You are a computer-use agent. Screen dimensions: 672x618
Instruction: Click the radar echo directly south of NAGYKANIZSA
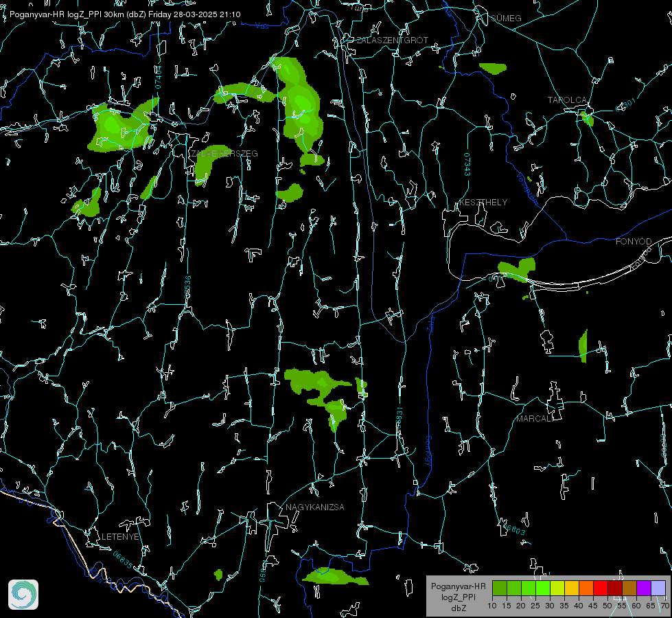(x=335, y=576)
